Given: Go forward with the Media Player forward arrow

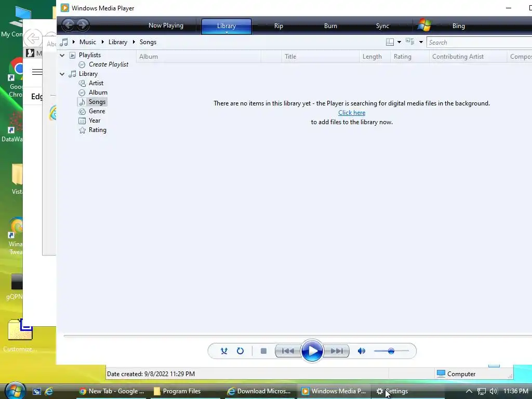Looking at the screenshot, I should click(83, 25).
